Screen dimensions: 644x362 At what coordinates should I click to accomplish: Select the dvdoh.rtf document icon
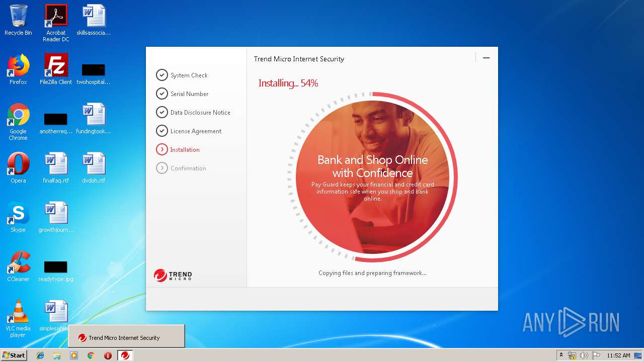click(94, 168)
